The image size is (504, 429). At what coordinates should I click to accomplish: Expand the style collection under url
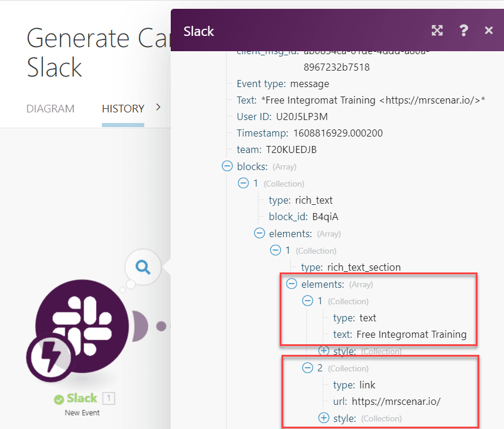323,418
